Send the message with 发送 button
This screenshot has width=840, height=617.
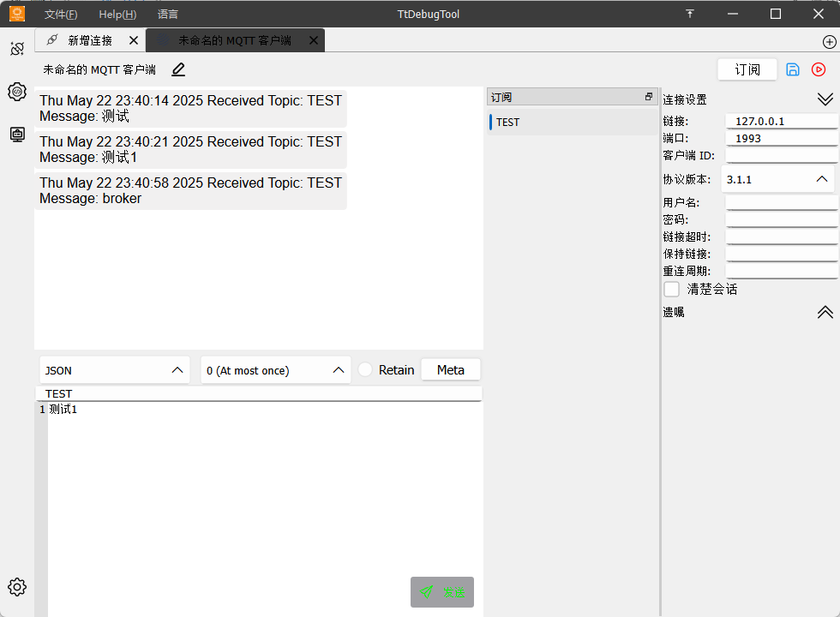(x=442, y=592)
